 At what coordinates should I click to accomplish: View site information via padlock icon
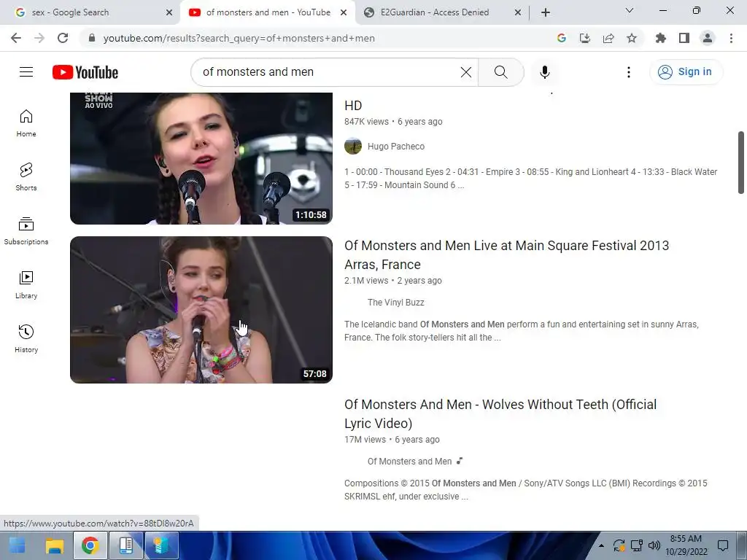coord(92,38)
